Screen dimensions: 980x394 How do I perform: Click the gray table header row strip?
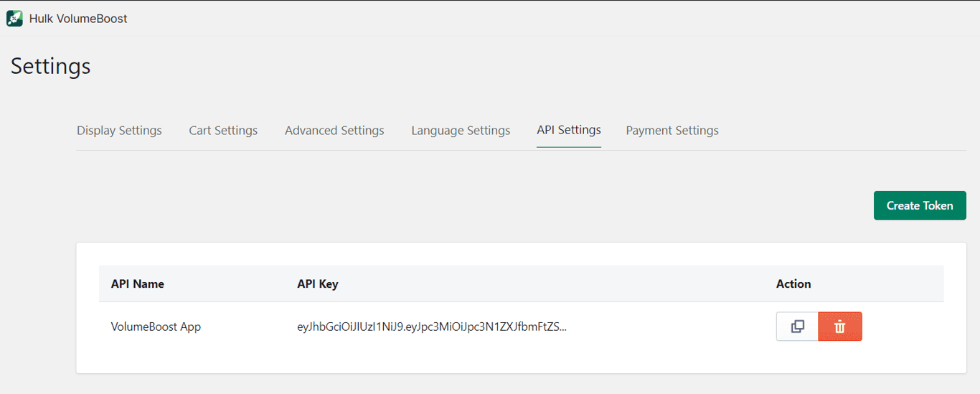tap(521, 284)
